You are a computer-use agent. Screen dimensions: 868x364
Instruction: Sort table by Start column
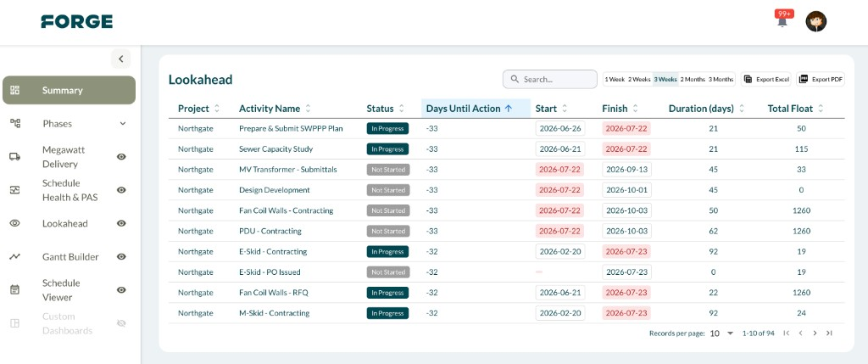[x=551, y=109]
